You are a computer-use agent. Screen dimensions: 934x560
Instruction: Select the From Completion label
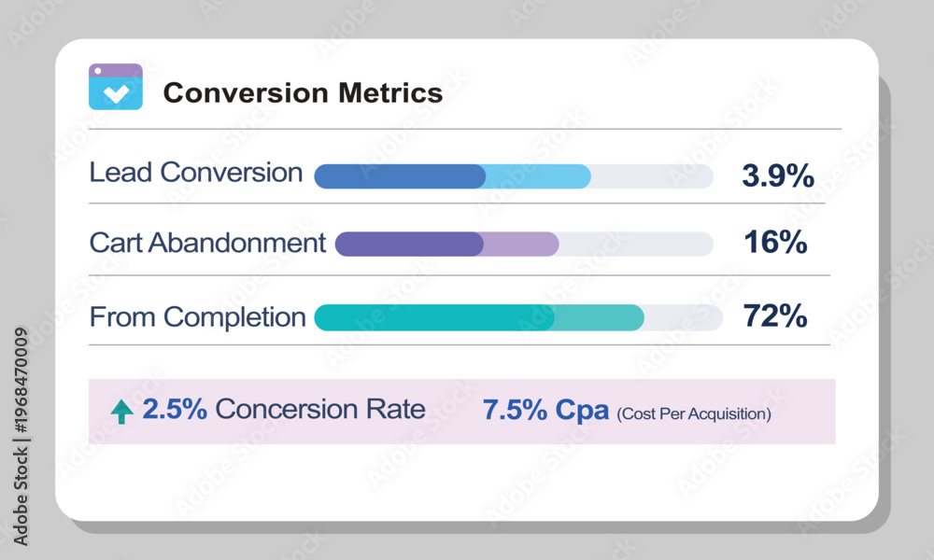(x=197, y=317)
